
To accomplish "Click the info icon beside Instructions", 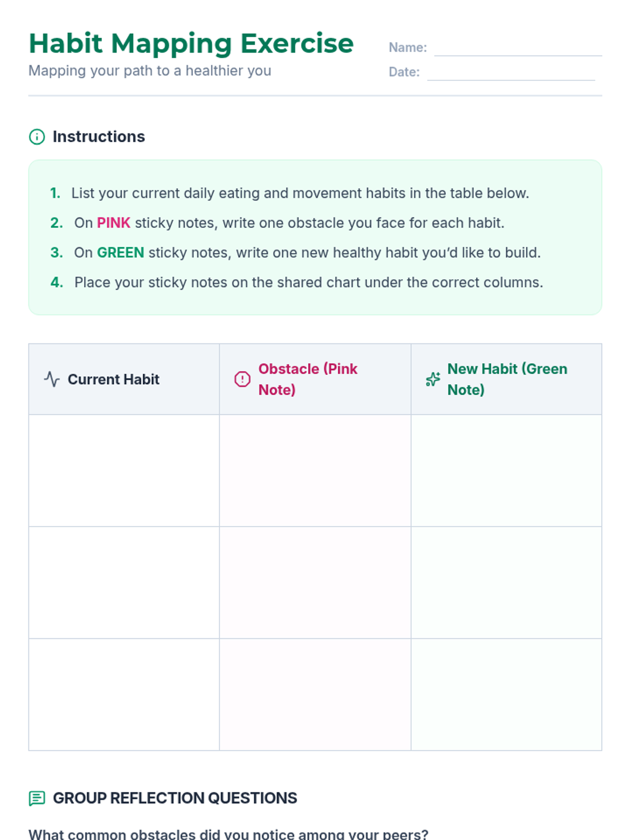I will click(x=37, y=137).
